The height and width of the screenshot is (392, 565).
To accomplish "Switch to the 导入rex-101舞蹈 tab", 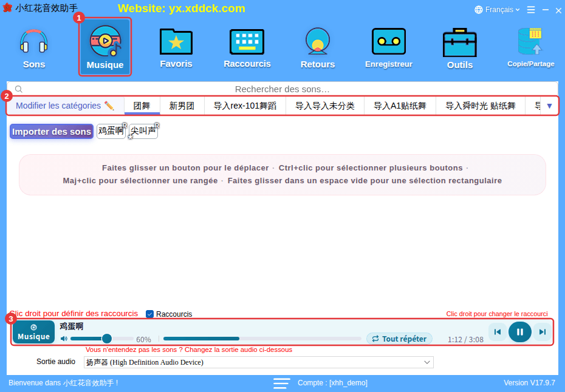I will (x=245, y=106).
